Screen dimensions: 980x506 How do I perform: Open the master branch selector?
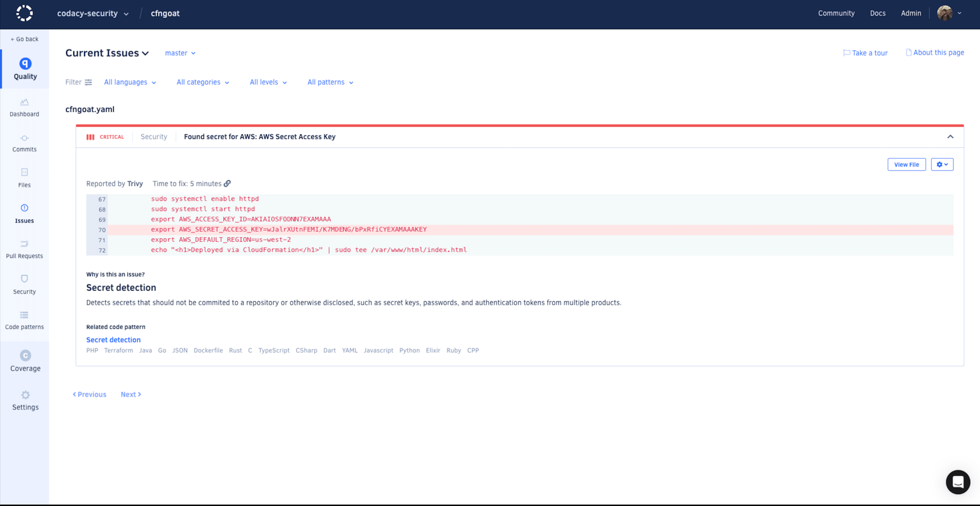click(x=180, y=53)
